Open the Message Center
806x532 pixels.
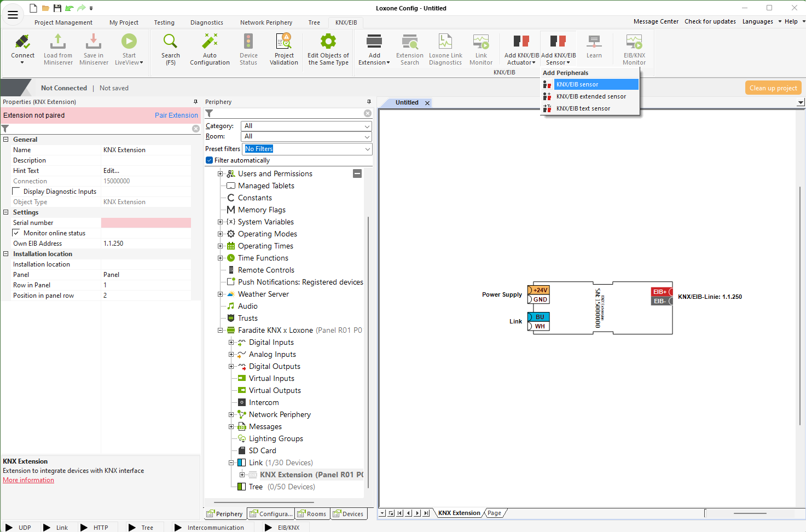click(656, 21)
